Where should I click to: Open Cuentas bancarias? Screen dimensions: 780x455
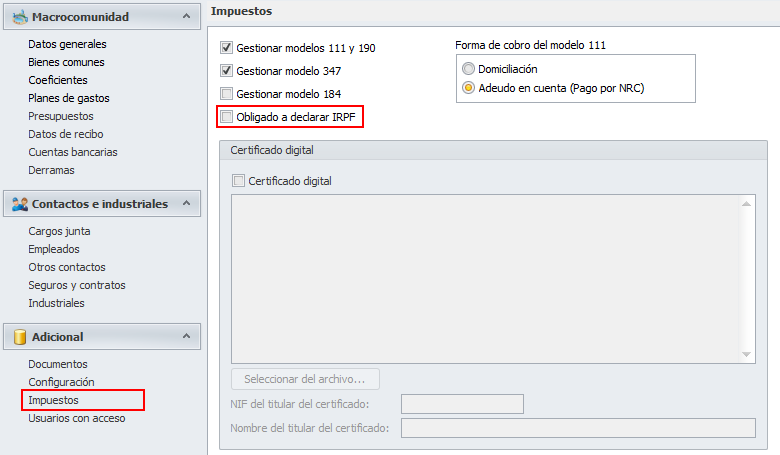coord(73,152)
